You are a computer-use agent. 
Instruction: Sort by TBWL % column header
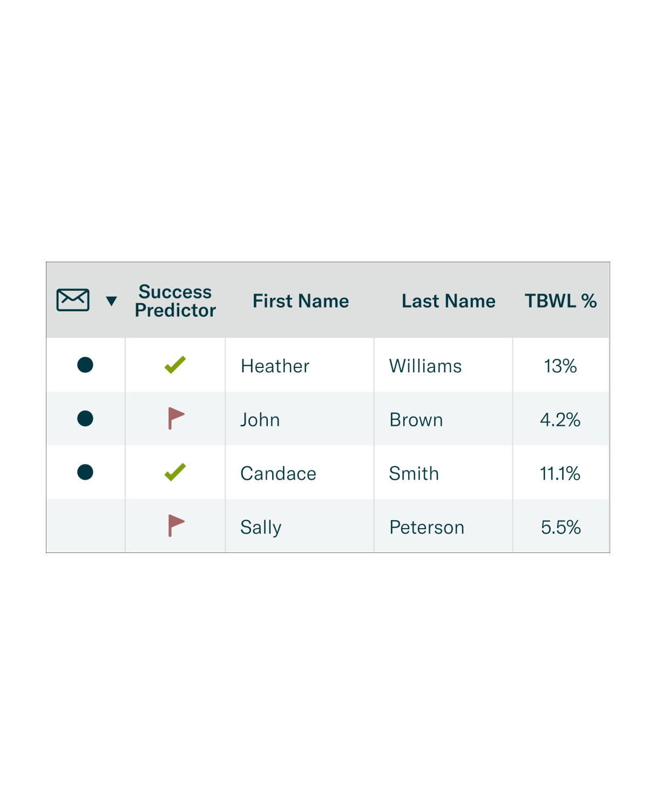pos(560,301)
